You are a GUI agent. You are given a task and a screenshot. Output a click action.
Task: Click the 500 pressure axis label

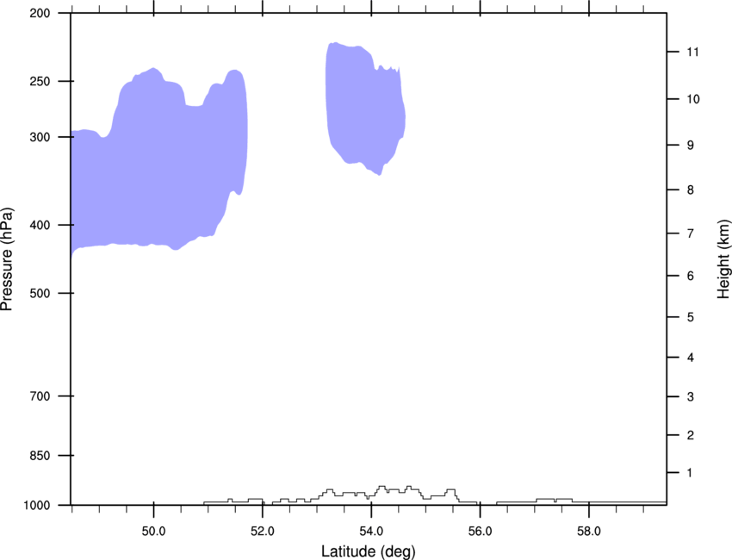[40, 293]
